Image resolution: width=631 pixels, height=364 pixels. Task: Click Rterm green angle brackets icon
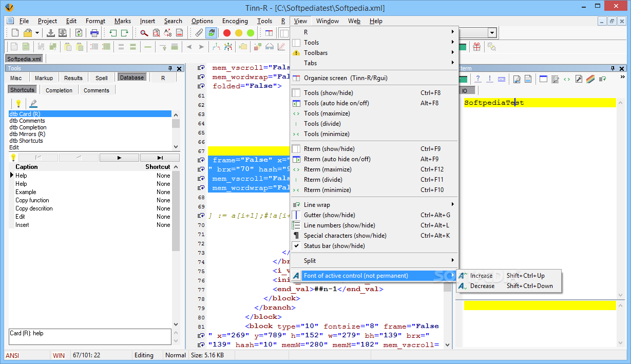tap(567, 79)
